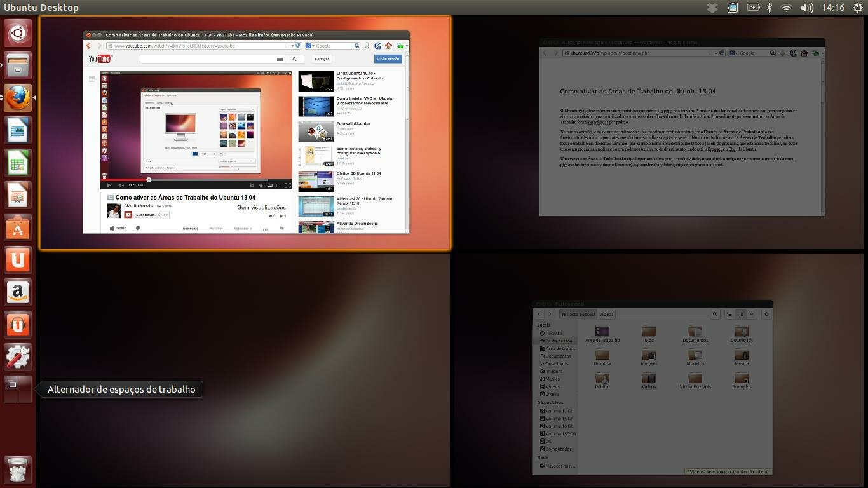Screen dimensions: 868x488
Task: Open the battery indicator menu
Action: (753, 8)
